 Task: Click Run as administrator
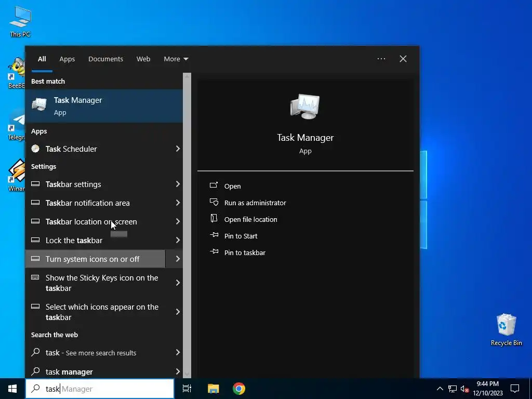[x=255, y=203]
